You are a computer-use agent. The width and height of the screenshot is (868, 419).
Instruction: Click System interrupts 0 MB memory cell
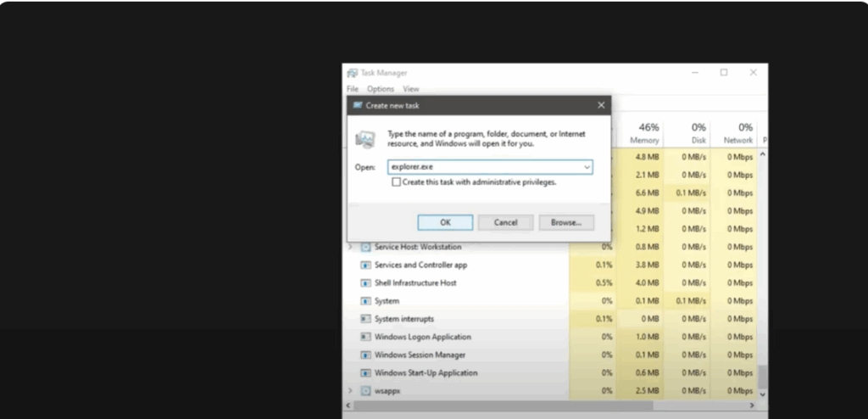pos(639,319)
